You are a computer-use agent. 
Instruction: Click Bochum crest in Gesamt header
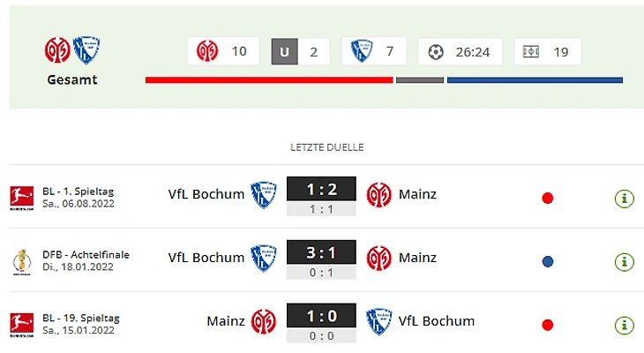86,50
